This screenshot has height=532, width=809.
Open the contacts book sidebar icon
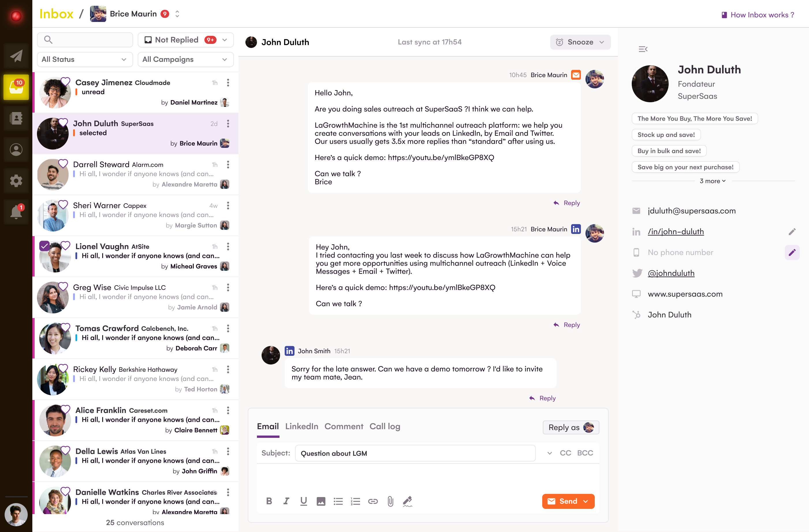(x=16, y=118)
